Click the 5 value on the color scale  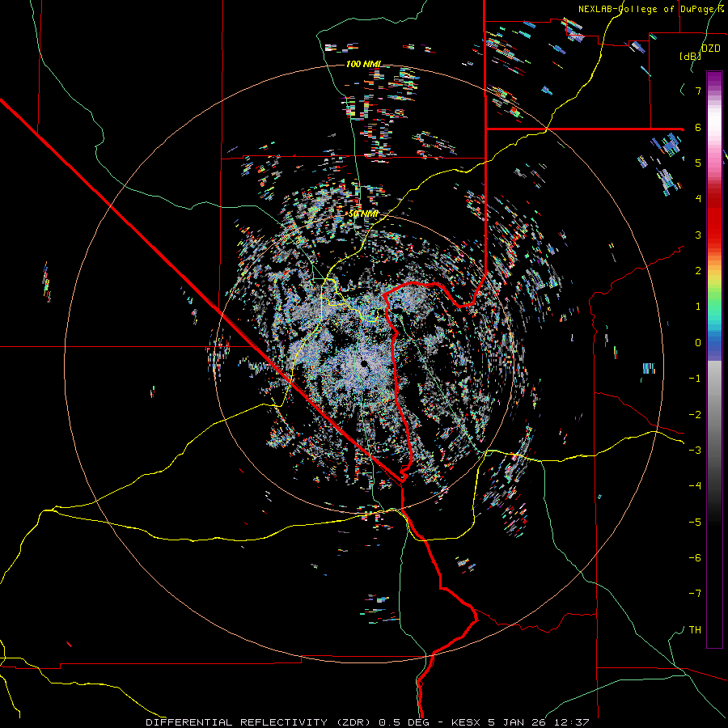(698, 163)
